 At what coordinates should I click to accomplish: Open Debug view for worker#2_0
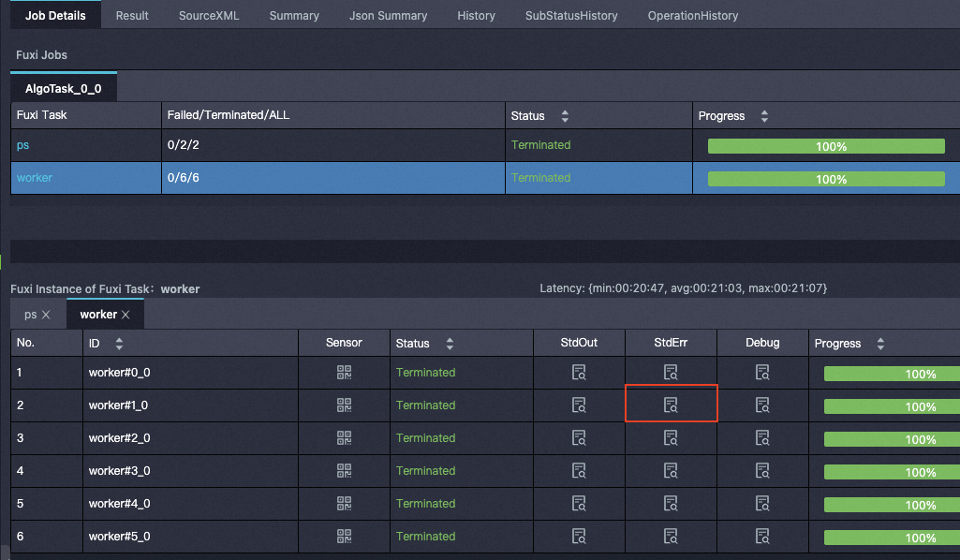click(762, 438)
